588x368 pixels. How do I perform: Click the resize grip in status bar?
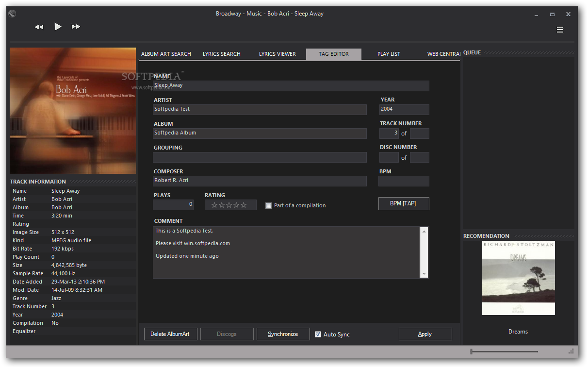(x=571, y=351)
